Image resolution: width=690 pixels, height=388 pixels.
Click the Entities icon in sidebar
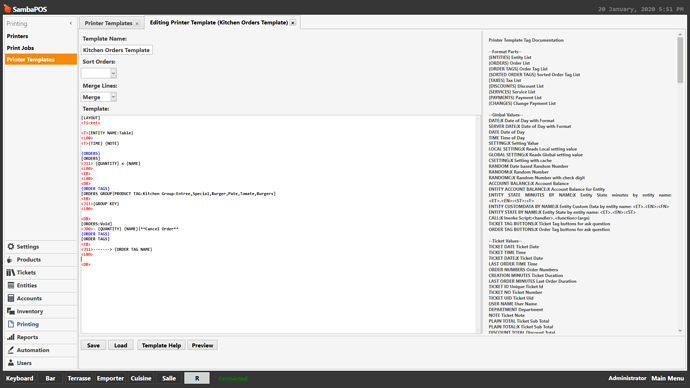(x=11, y=286)
